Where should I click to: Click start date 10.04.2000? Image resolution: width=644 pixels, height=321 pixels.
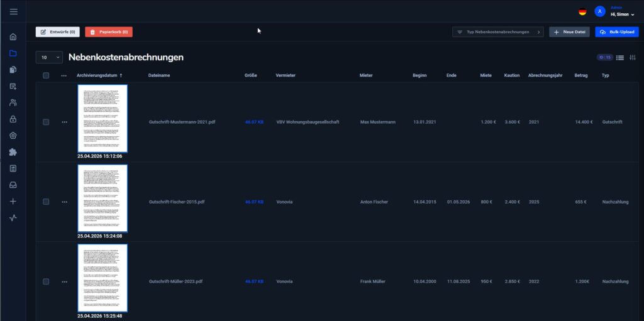(x=425, y=281)
